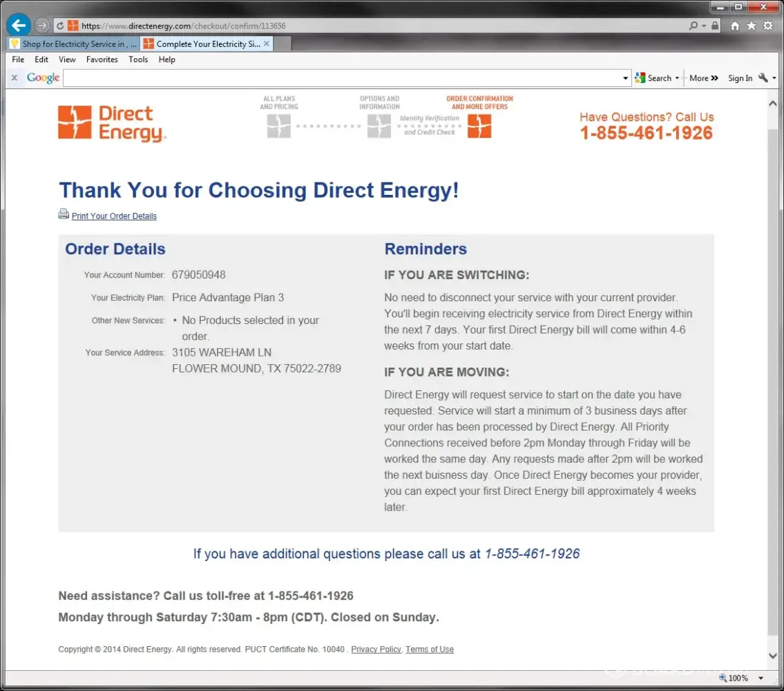The width and height of the screenshot is (784, 691).
Task: Click No Products selected in your order text
Action: pyautogui.click(x=250, y=328)
